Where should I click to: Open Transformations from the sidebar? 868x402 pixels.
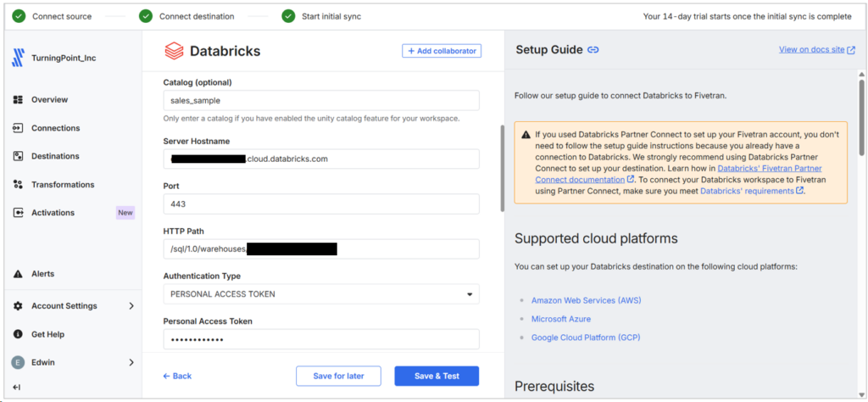coord(63,184)
